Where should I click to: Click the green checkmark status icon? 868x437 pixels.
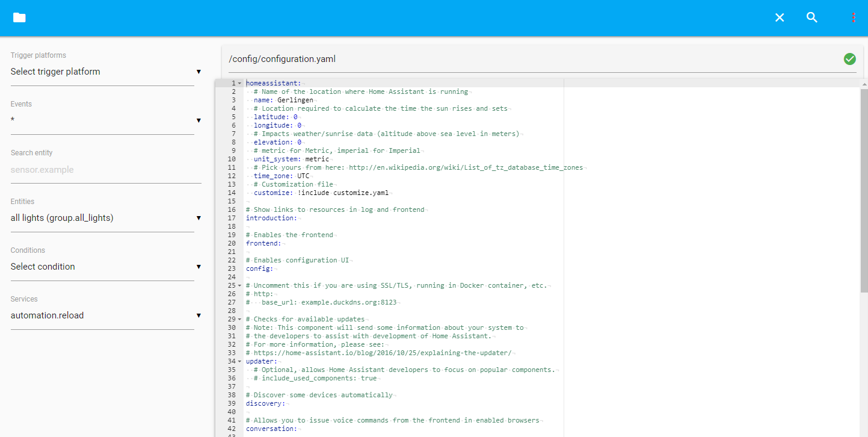pyautogui.click(x=849, y=59)
